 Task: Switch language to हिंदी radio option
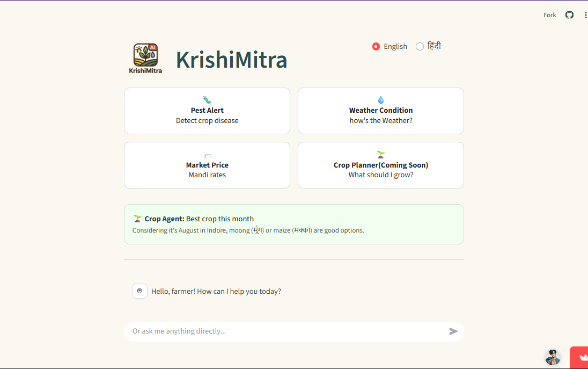click(420, 47)
